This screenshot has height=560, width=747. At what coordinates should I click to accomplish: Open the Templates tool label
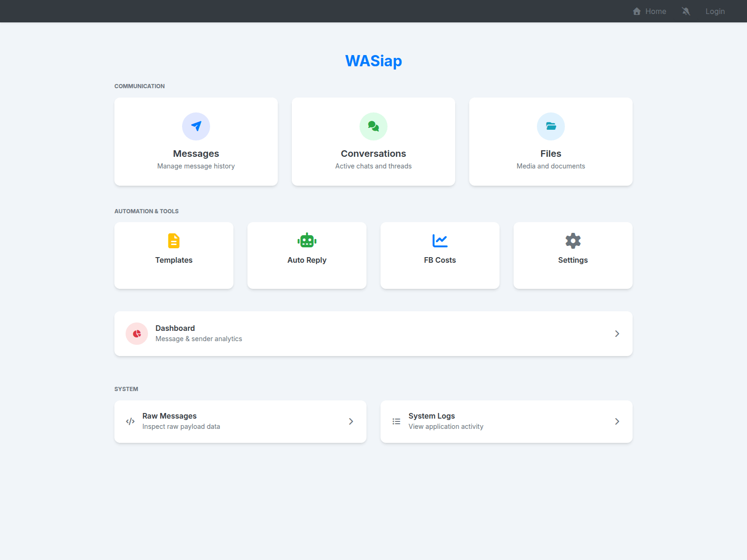(174, 260)
